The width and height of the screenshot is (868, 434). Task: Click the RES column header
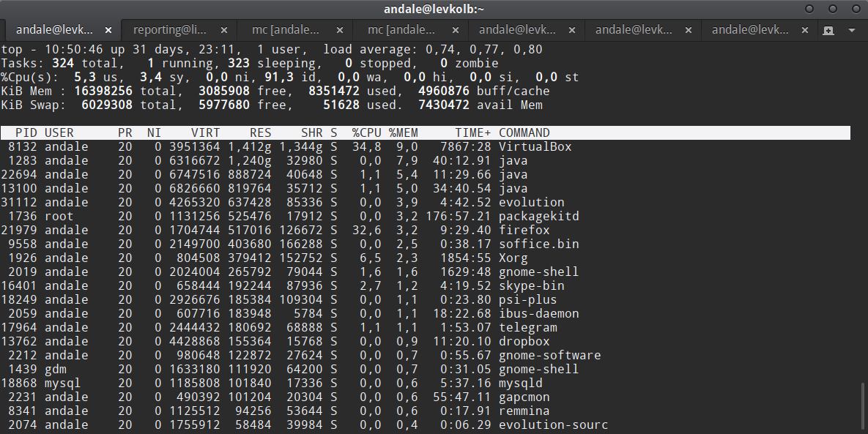point(260,132)
